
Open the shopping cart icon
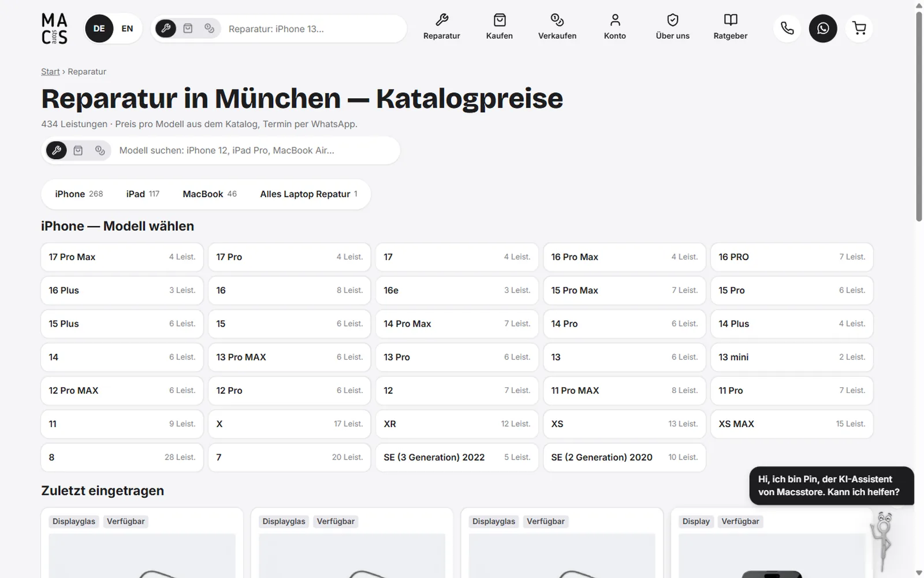(859, 28)
